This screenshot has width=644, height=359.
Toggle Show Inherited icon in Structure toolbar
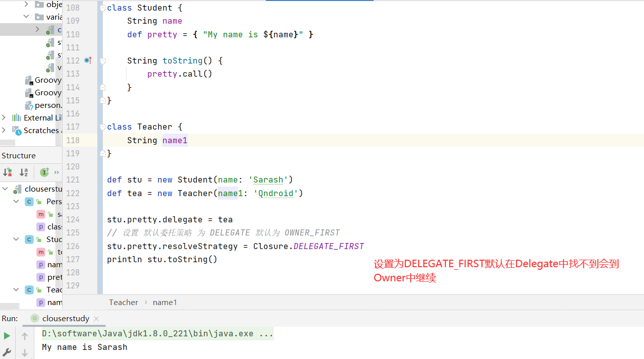pos(44,172)
